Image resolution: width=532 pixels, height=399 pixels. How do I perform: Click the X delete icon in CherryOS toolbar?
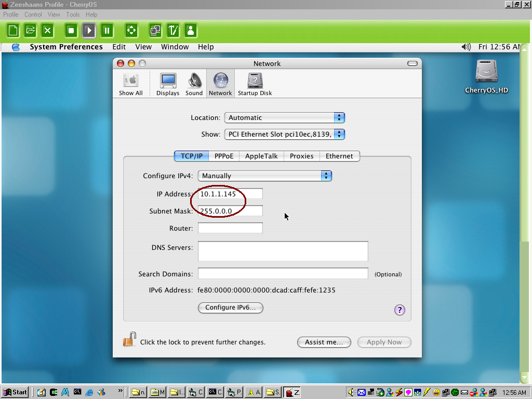tap(47, 31)
